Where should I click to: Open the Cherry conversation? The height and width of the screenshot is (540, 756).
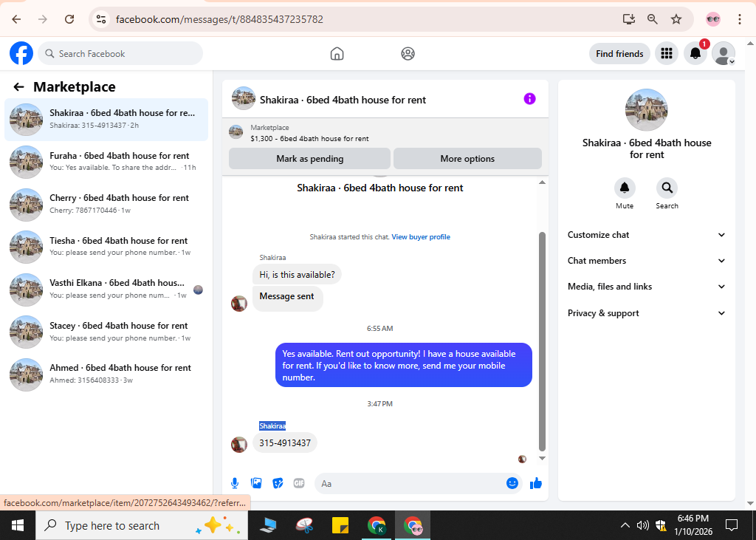click(x=106, y=205)
